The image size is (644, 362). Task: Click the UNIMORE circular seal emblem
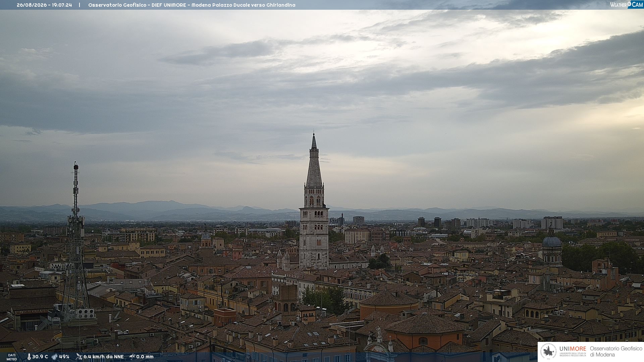[549, 352]
